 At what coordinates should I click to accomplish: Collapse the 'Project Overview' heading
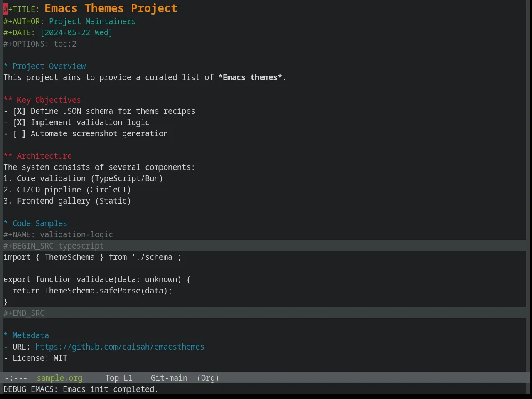[45, 66]
